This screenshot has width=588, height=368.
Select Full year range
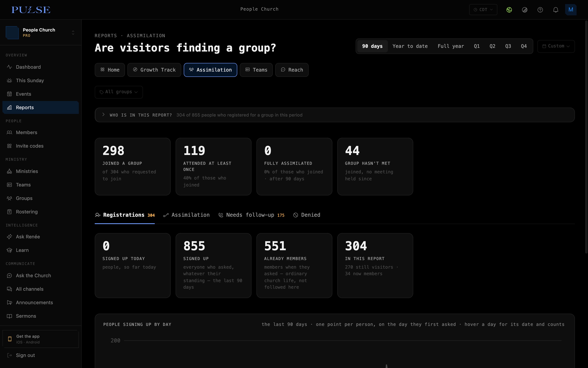451,46
